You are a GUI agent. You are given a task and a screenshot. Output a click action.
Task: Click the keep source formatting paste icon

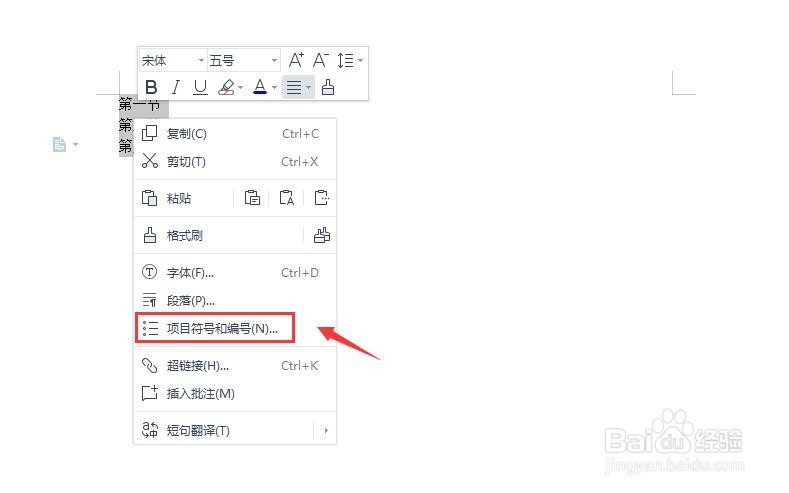(252, 198)
